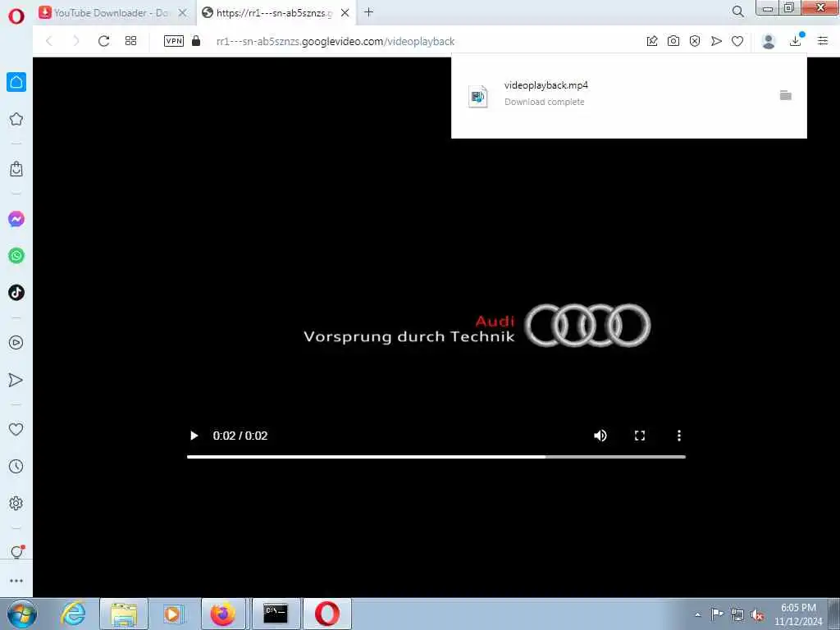The height and width of the screenshot is (630, 840).
Task: Close the YouTube Downloader tab
Action: (183, 13)
